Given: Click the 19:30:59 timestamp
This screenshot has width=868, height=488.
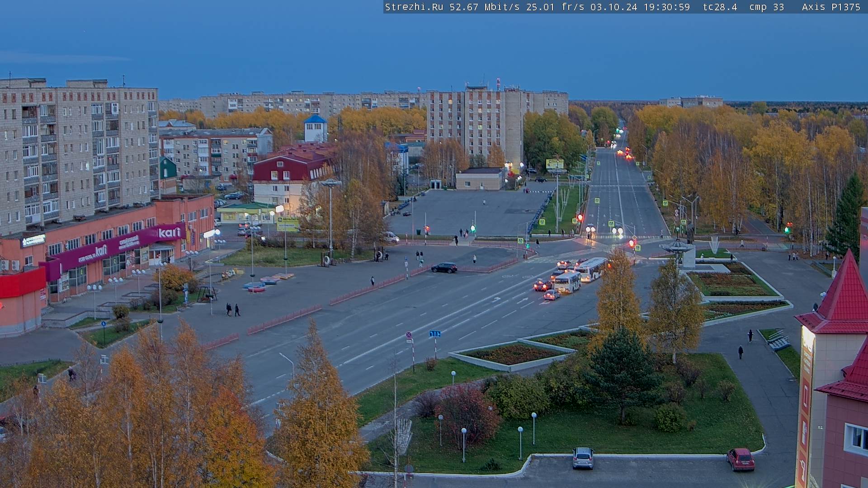Looking at the screenshot, I should (667, 7).
